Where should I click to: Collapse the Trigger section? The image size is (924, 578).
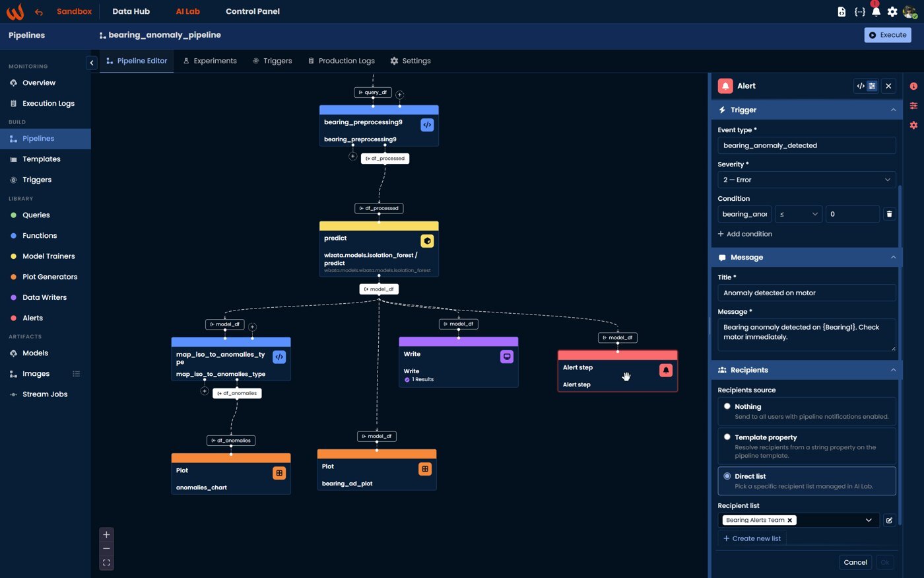pyautogui.click(x=894, y=110)
